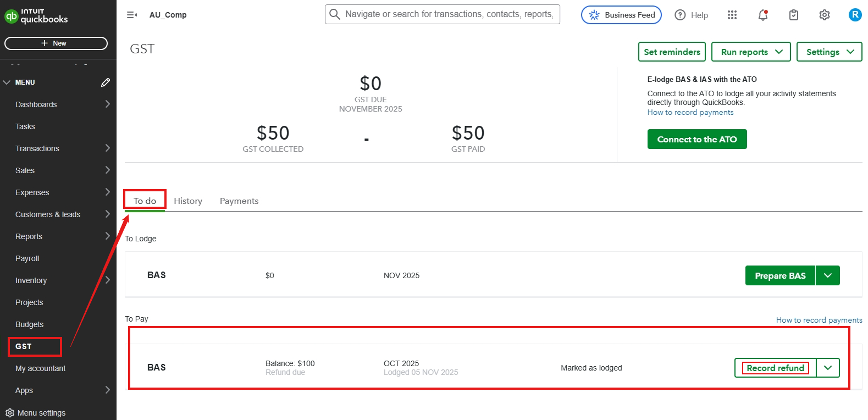Image resolution: width=868 pixels, height=420 pixels.
Task: Open the clipboard tasks icon
Action: 794,15
